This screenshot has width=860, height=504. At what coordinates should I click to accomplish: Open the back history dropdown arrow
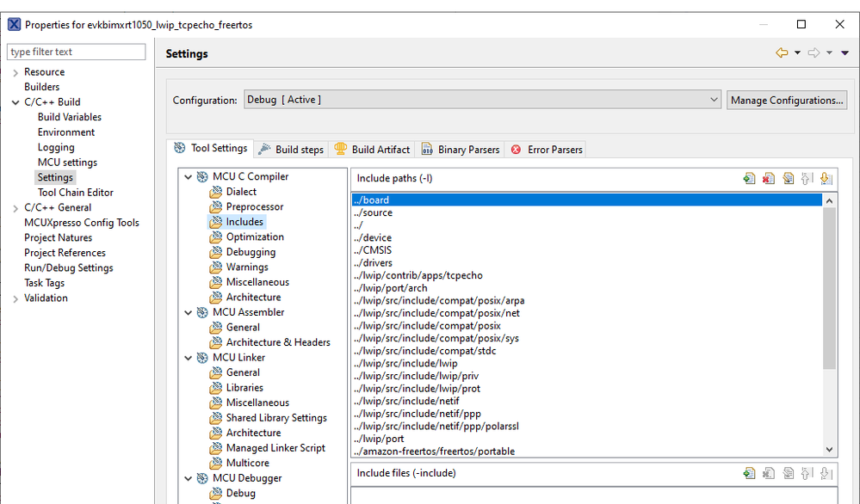797,52
